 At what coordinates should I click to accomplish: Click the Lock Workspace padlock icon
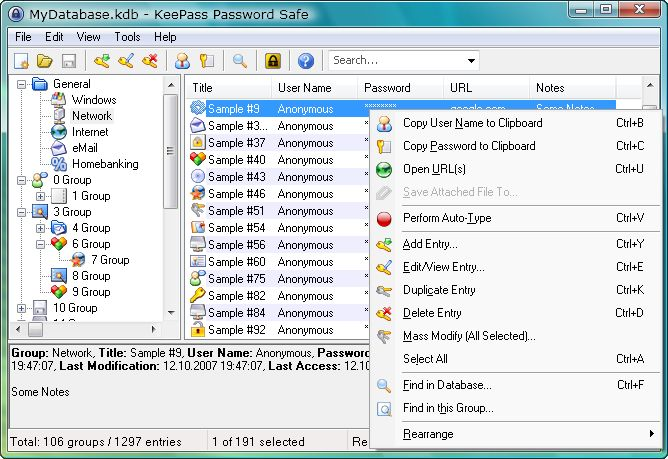point(273,61)
